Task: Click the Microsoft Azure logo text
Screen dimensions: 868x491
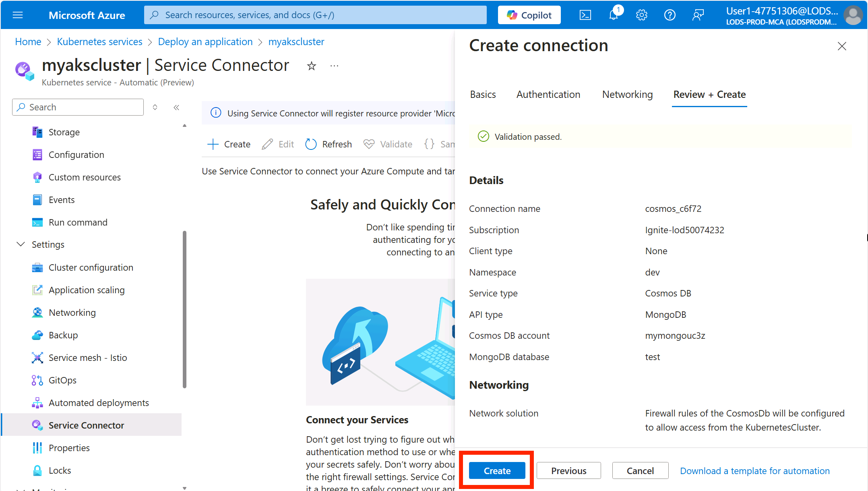Action: 87,15
